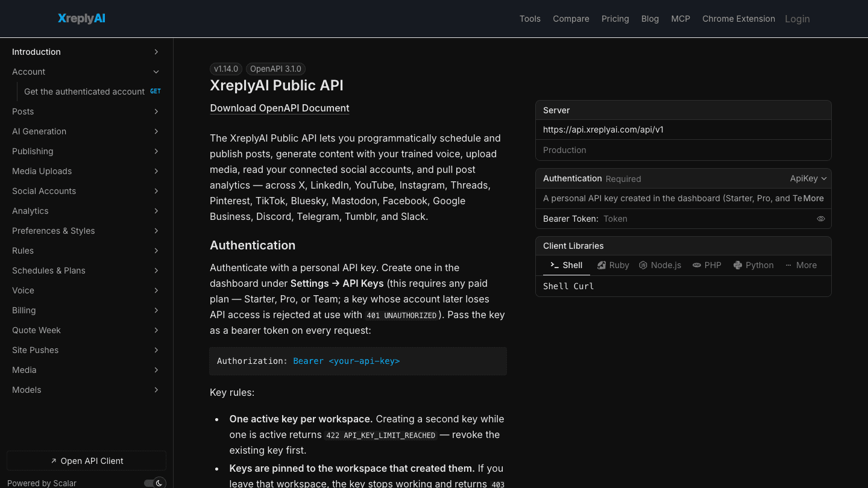
Task: Expand the Publishing section chevron
Action: [x=156, y=151]
